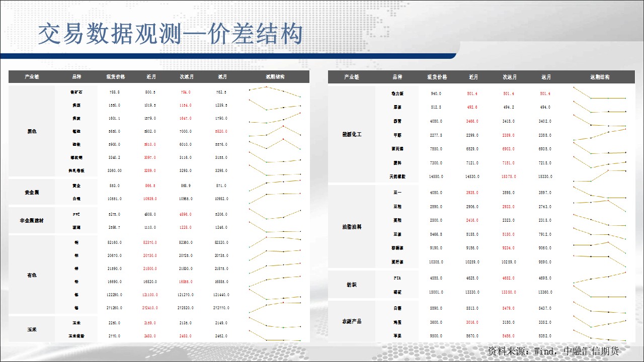Screen dimensions: 644x362
Task: Click the 黄金 product name
Action: coord(77,186)
